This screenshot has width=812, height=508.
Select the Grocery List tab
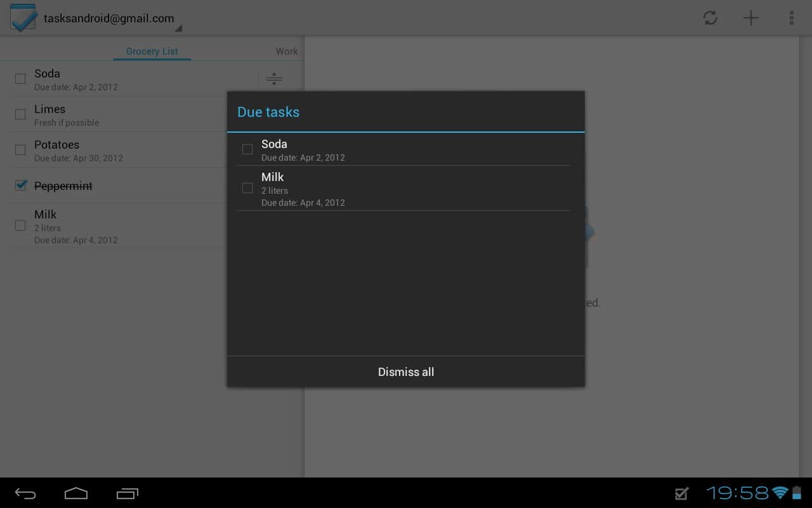click(152, 51)
